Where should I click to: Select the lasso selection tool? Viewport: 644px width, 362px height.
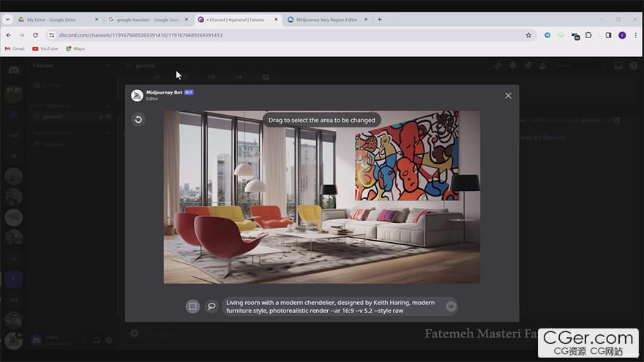pos(211,306)
